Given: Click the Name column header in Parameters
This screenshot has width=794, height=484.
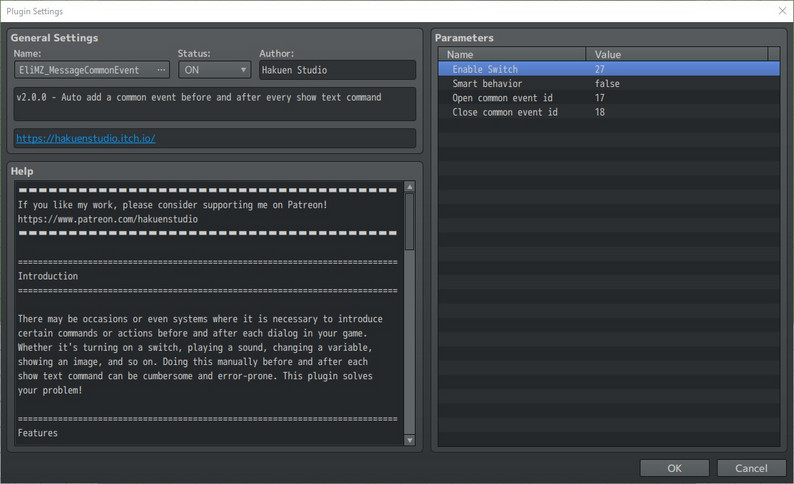Looking at the screenshot, I should 512,54.
